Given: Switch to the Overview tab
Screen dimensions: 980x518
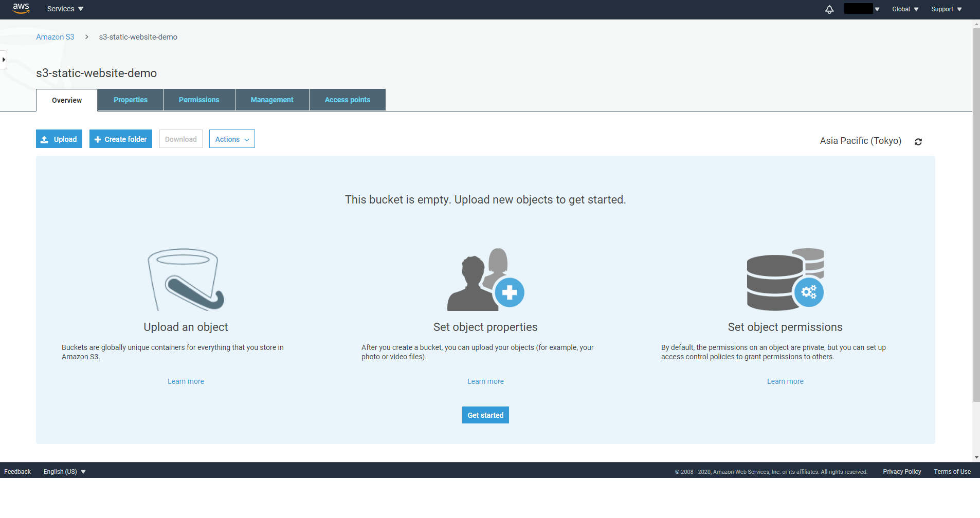Looking at the screenshot, I should tap(67, 100).
